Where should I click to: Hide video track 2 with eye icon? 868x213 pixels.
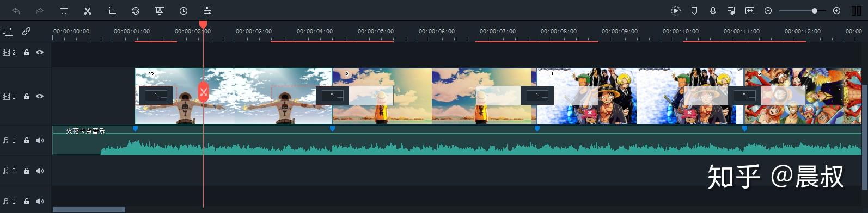click(40, 53)
